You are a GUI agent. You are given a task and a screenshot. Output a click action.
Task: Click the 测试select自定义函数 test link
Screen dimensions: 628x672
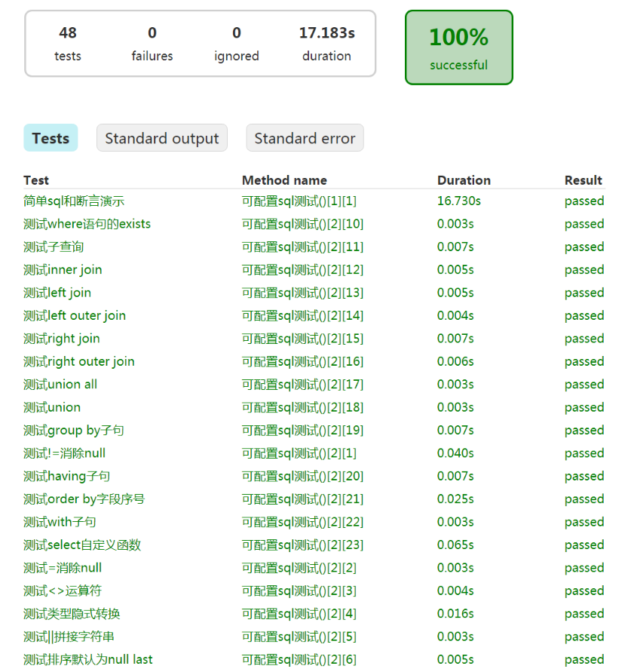pos(82,545)
